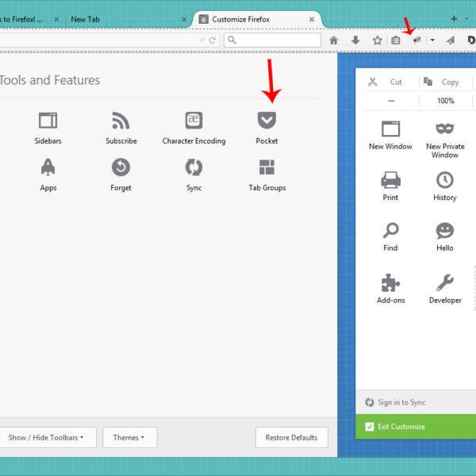
Task: Toggle the Exit Customize checkbox
Action: tap(370, 427)
